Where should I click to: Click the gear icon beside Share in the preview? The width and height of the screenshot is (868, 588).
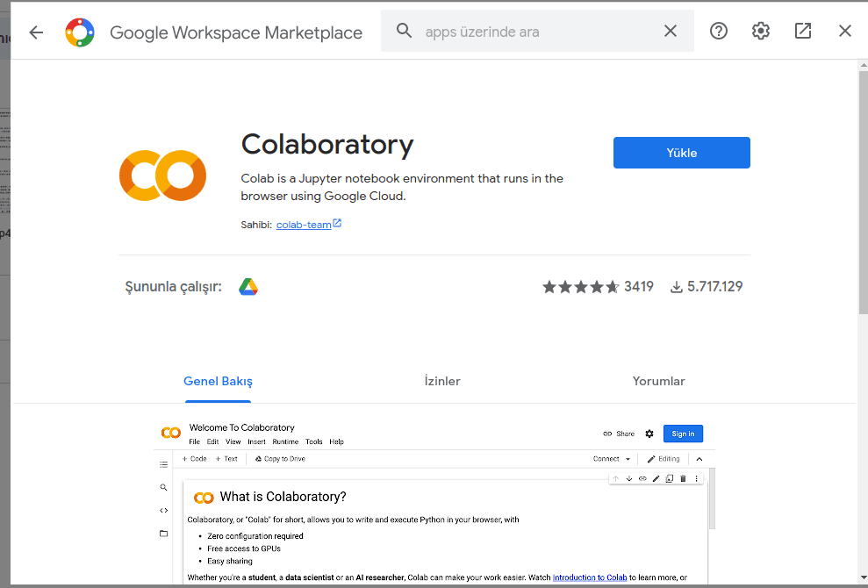[x=649, y=434]
